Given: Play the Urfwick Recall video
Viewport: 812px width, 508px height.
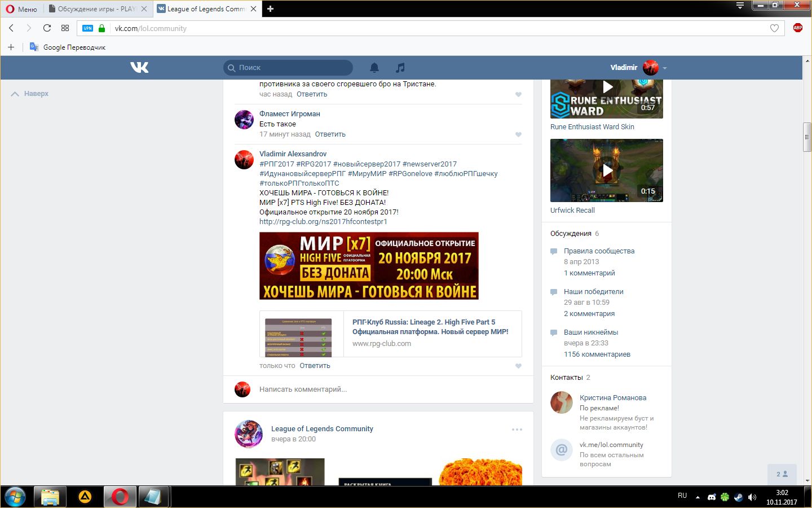Looking at the screenshot, I should tap(607, 170).
